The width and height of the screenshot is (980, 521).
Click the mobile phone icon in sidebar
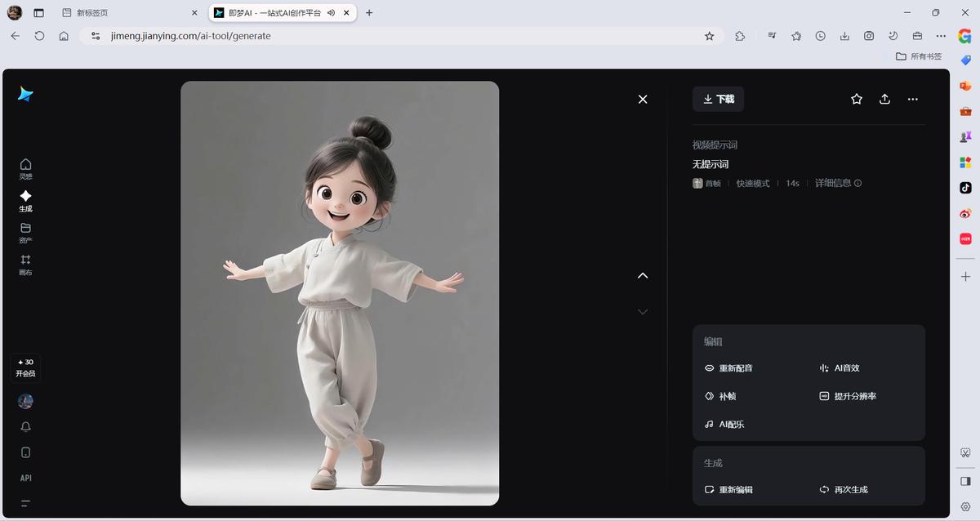tap(25, 452)
